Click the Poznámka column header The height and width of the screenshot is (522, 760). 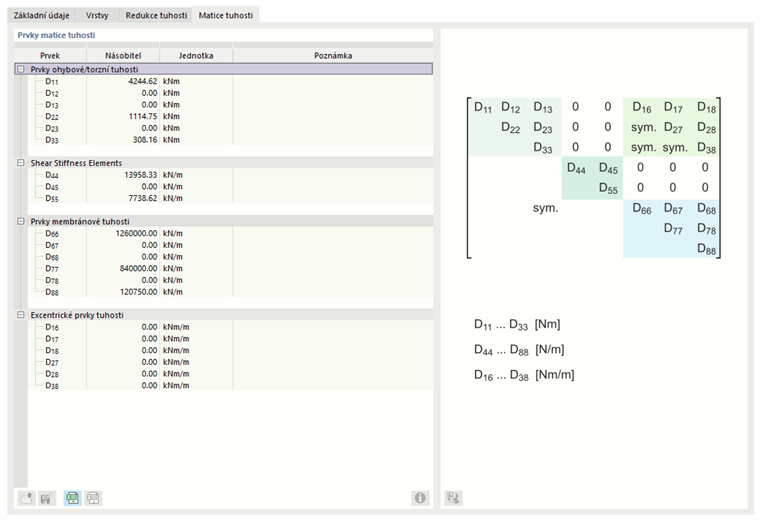point(332,56)
